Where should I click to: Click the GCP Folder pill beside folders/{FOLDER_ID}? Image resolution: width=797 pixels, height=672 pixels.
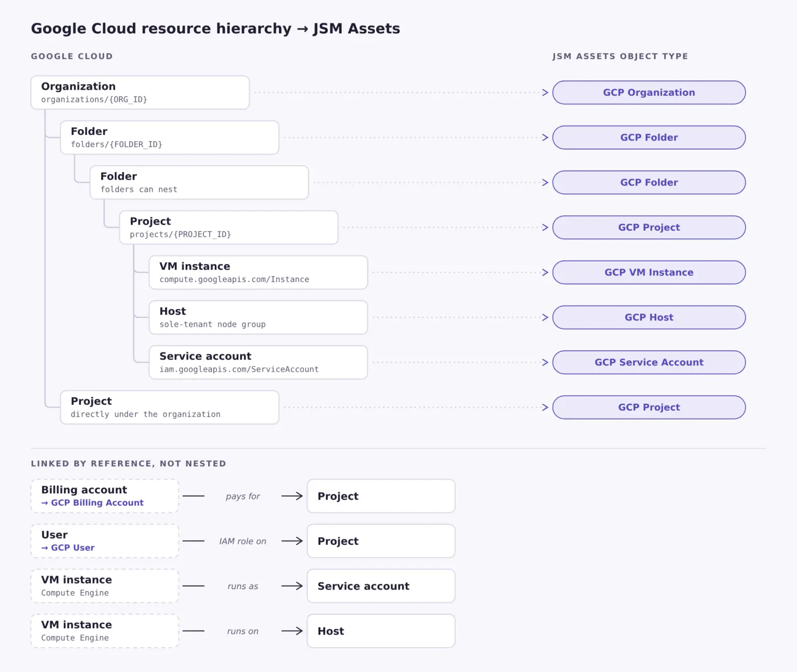coord(649,137)
